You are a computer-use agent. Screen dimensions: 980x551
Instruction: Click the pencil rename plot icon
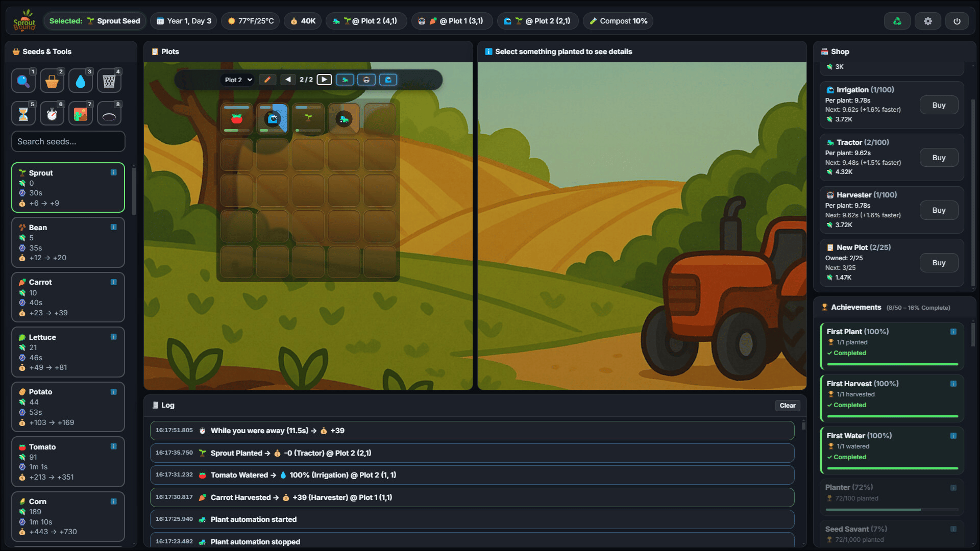(x=267, y=80)
